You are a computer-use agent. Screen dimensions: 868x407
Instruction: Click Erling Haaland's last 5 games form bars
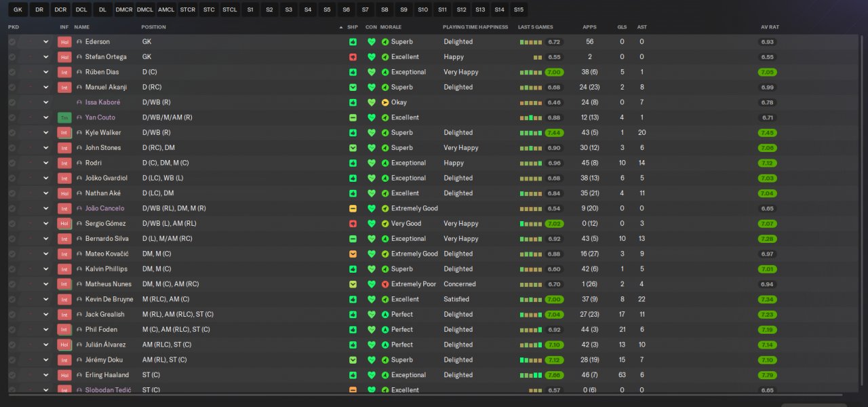pyautogui.click(x=531, y=375)
